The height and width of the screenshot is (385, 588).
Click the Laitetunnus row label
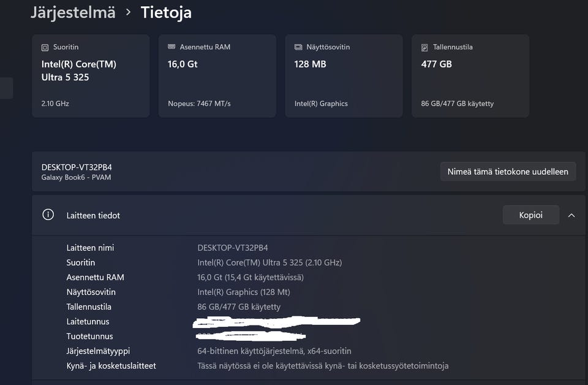[88, 322]
